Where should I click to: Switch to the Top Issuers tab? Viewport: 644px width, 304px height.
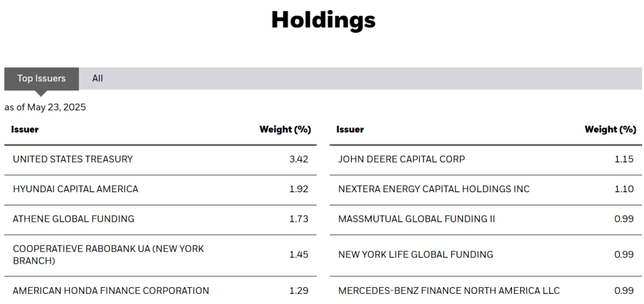pyautogui.click(x=42, y=79)
